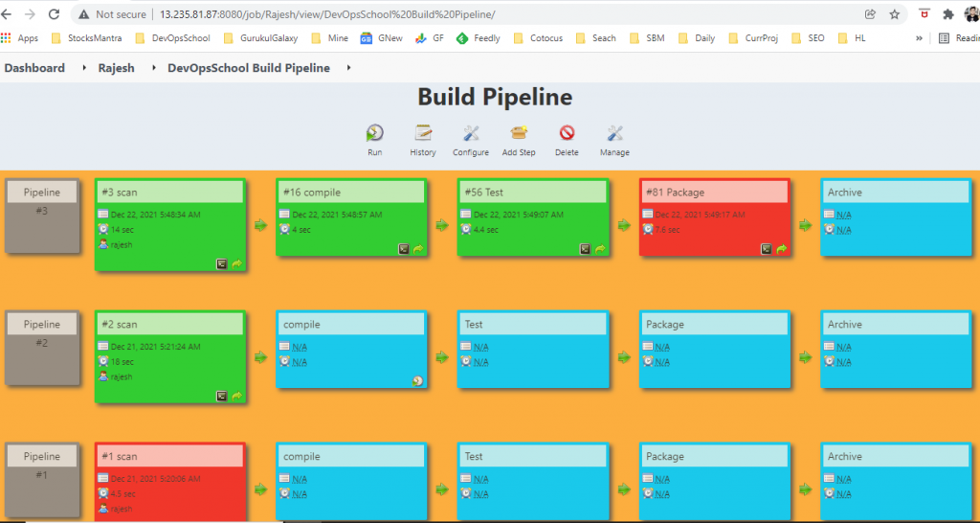Open the Manage icon

614,134
